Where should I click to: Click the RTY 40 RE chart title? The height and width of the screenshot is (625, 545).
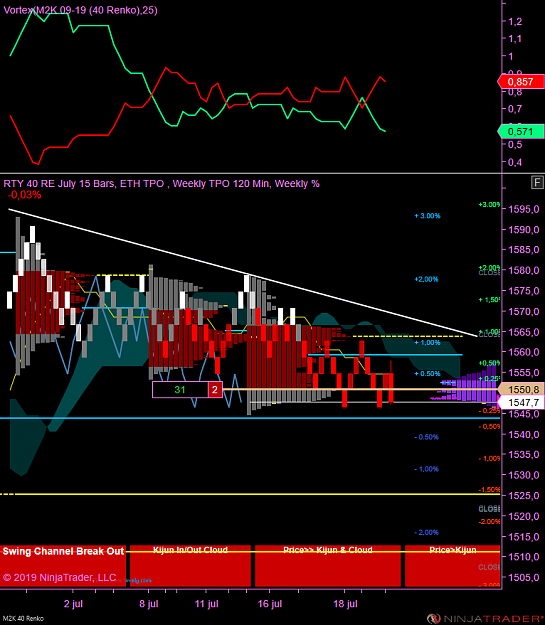pyautogui.click(x=161, y=184)
